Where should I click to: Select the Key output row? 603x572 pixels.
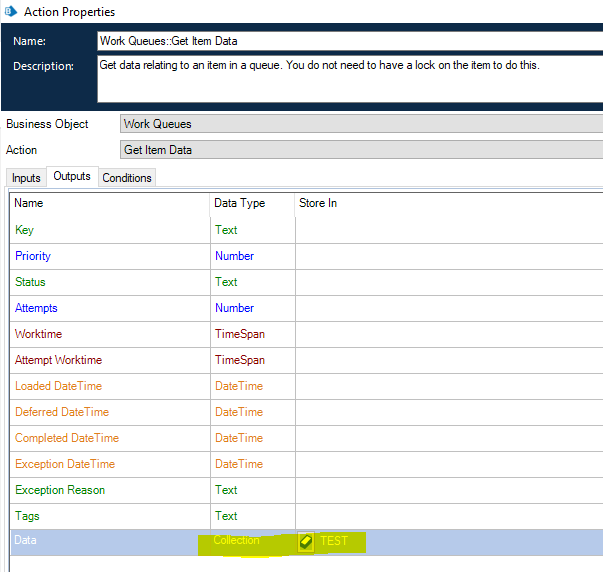[x=306, y=230]
